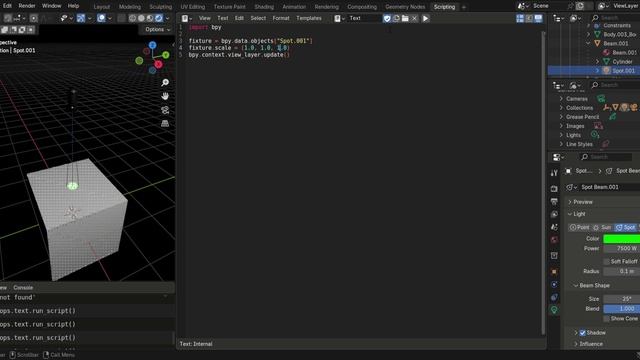Open the text editor Format menu

click(x=281, y=18)
